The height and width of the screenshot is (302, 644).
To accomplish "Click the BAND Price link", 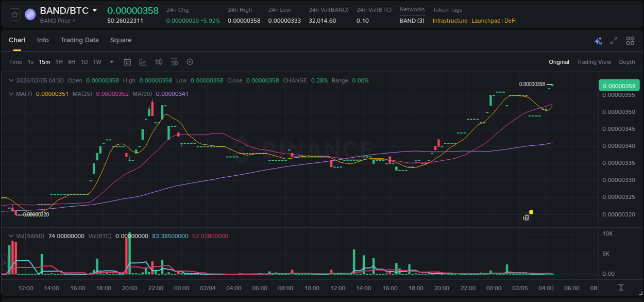I will pyautogui.click(x=57, y=21).
